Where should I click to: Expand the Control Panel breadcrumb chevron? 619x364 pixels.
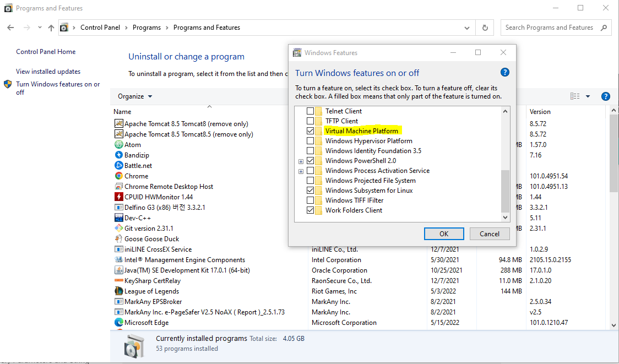coord(126,28)
